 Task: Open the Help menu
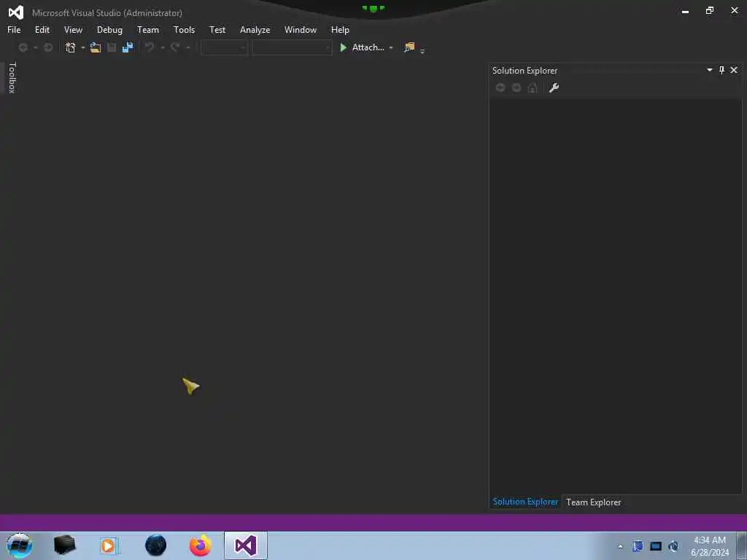[340, 29]
